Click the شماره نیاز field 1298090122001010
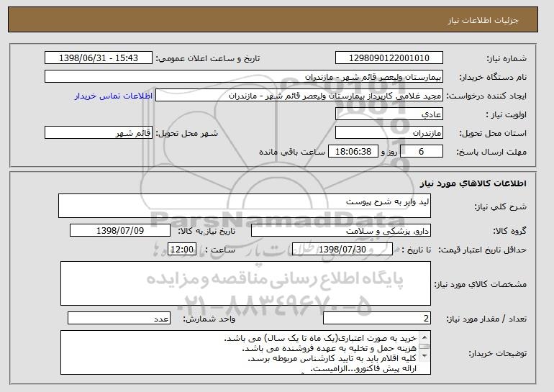This screenshot has width=554, height=392. pos(389,58)
